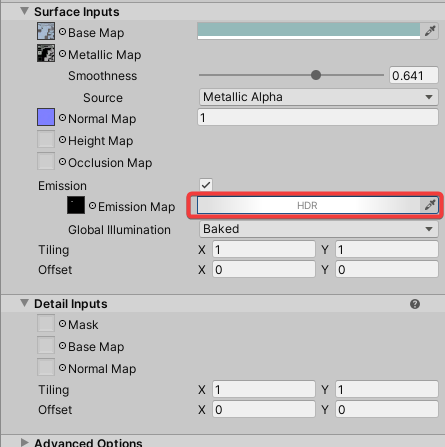Open texture picker circle next to Height Map
This screenshot has height=447, width=445.
[62, 140]
